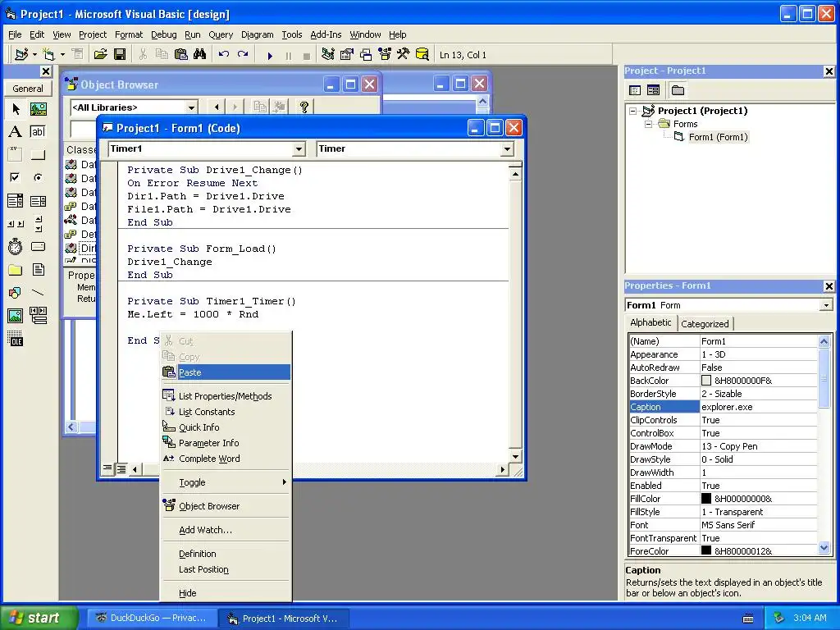Toggle Folders icon in Project panel
This screenshot has height=630, width=840.
click(x=678, y=90)
